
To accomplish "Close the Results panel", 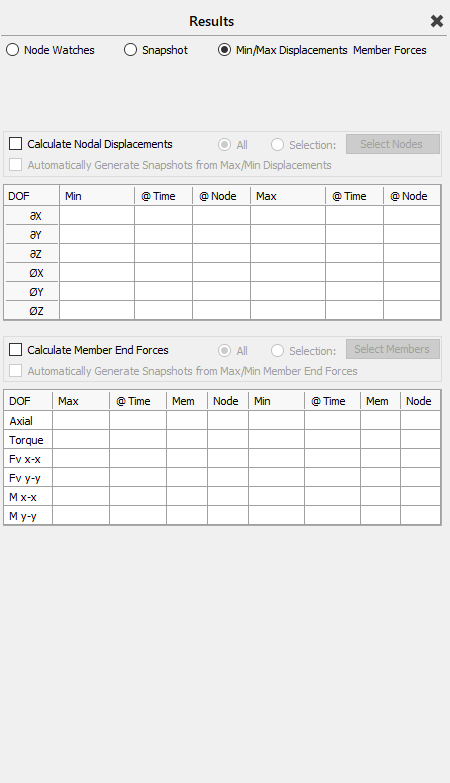I will point(437,21).
